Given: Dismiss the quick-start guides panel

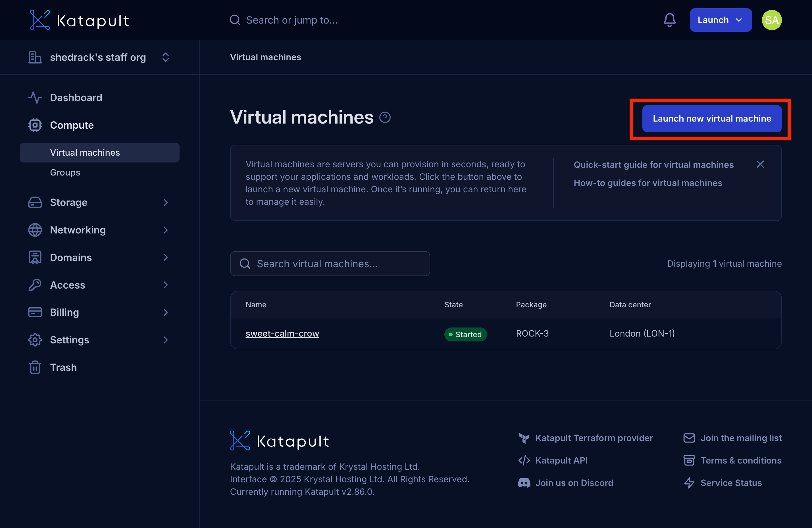Looking at the screenshot, I should tap(761, 164).
